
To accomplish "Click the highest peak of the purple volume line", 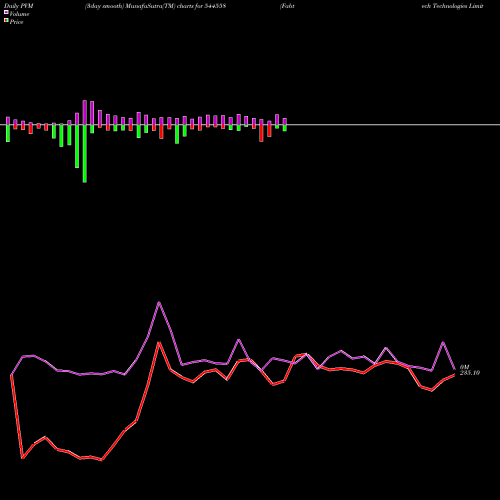I will (x=159, y=302).
